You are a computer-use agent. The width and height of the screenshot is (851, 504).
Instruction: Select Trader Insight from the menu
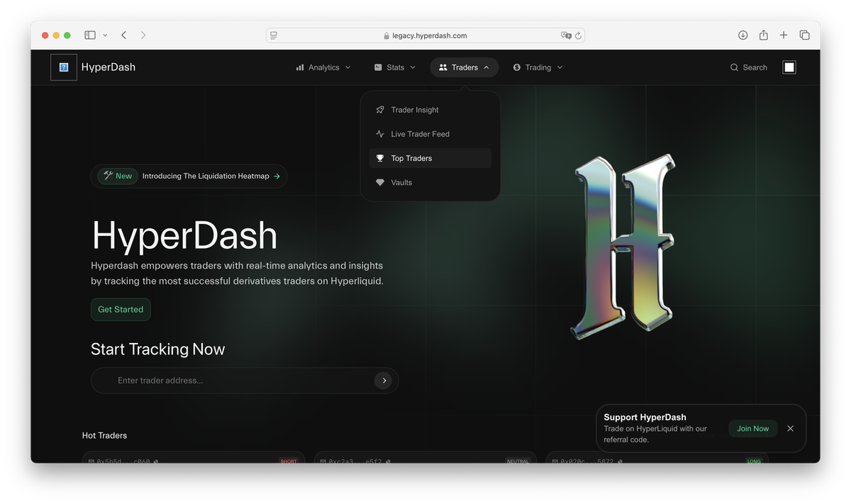click(430, 110)
